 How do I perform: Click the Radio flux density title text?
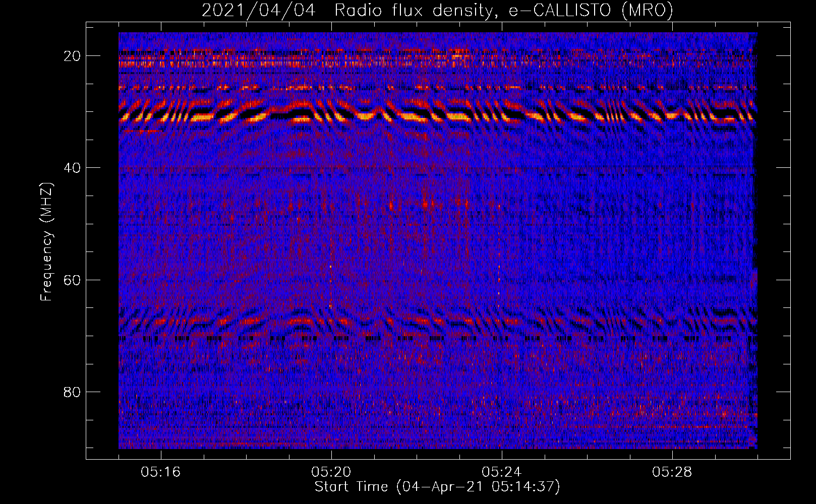(x=414, y=11)
